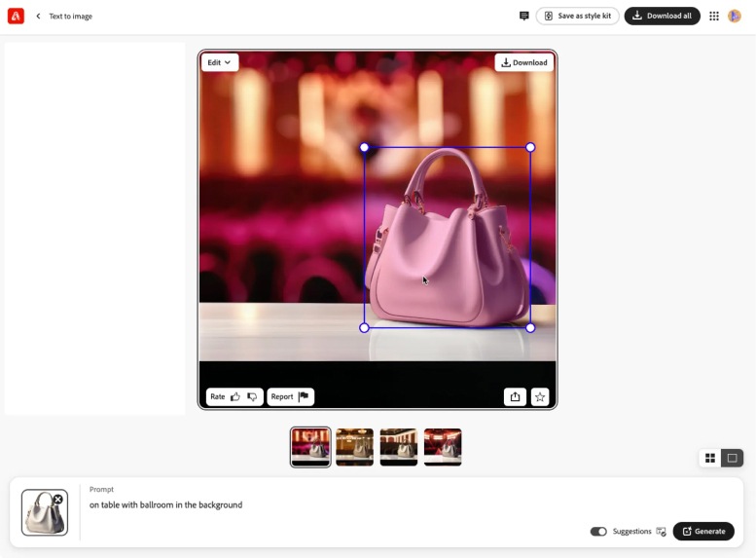
Task: Toggle the Suggestions switch off
Action: [x=598, y=532]
